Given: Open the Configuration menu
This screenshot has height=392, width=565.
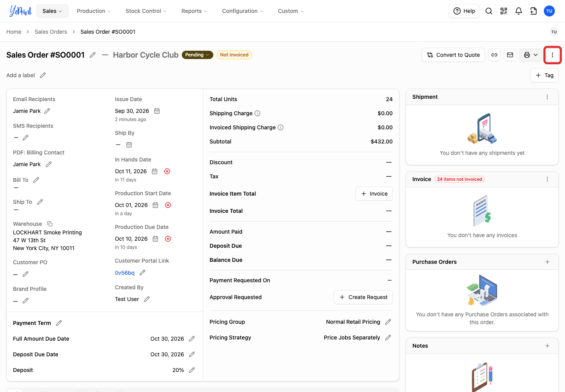Looking at the screenshot, I should (x=242, y=11).
